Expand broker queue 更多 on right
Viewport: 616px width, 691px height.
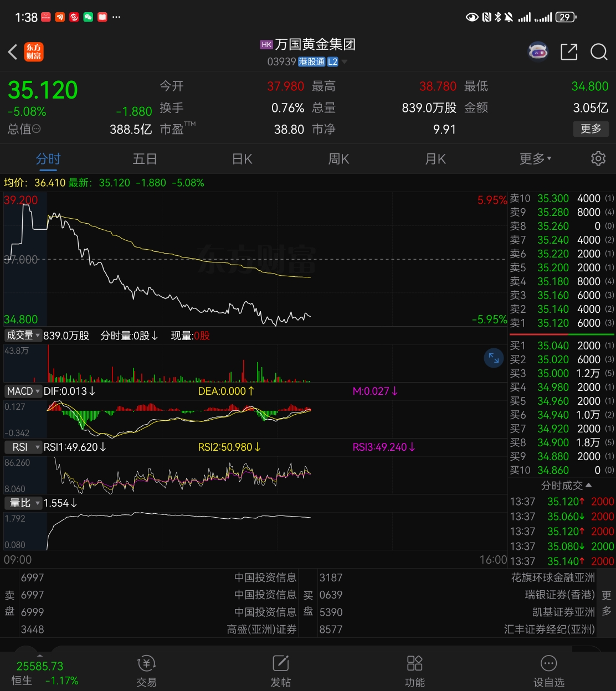pyautogui.click(x=607, y=603)
